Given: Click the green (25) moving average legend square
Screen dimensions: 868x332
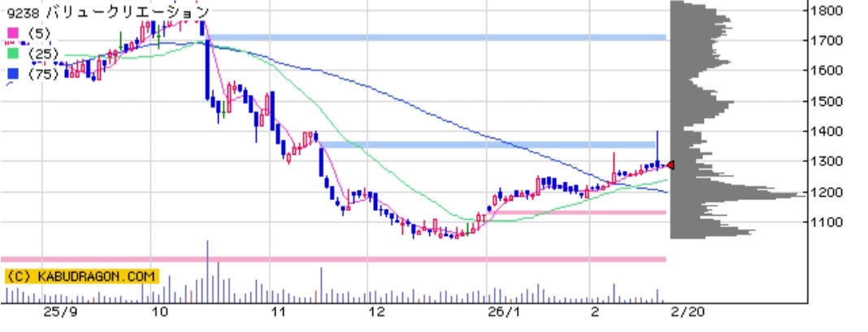Looking at the screenshot, I should [x=12, y=53].
